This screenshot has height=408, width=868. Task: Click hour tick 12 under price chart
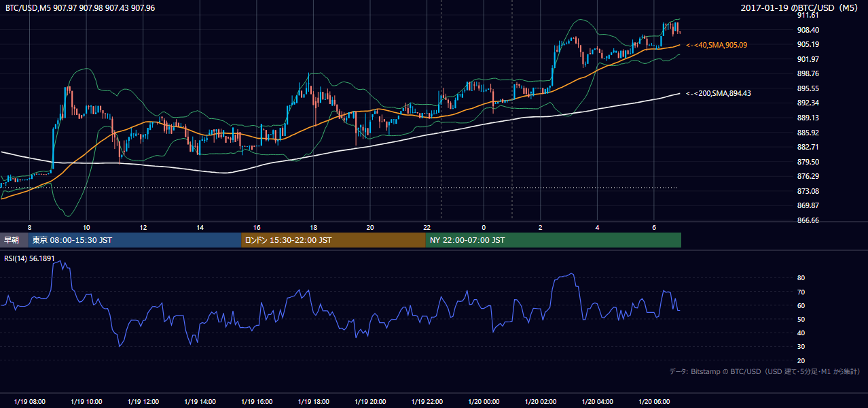(x=143, y=227)
